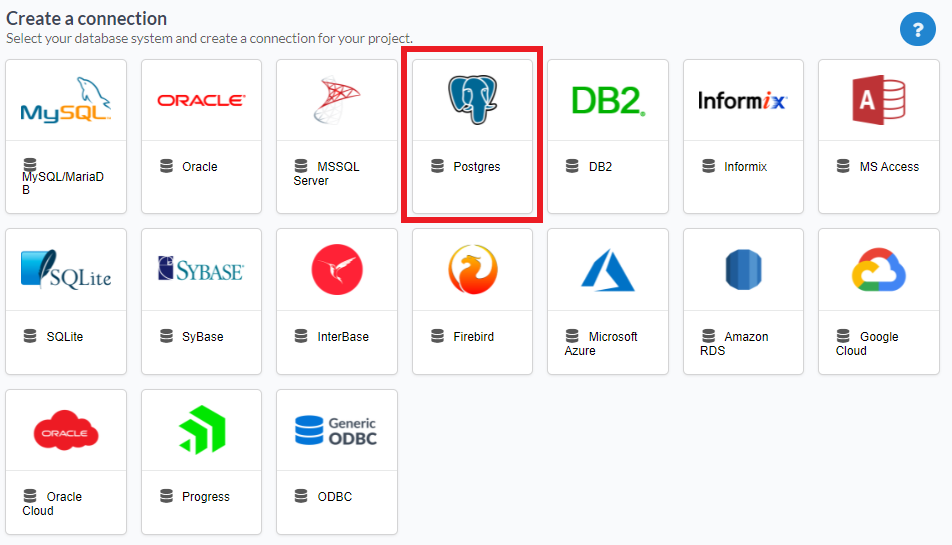Image resolution: width=952 pixels, height=545 pixels.
Task: Choose the Amazon RDS logo
Action: 743,270
